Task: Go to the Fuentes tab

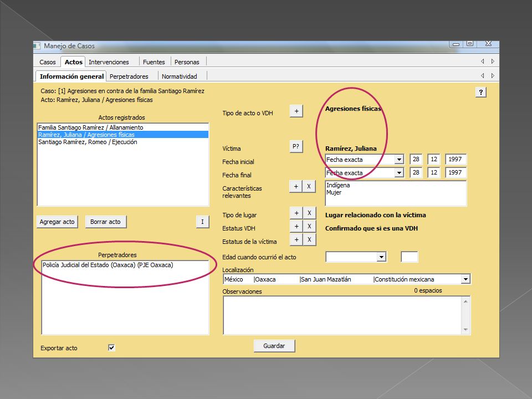Action: point(154,62)
